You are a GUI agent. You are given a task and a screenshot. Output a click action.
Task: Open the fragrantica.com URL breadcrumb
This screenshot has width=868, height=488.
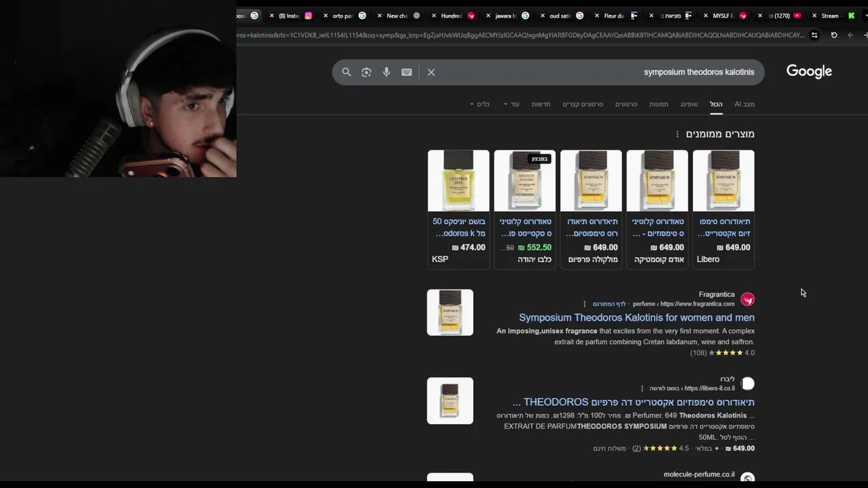point(684,304)
